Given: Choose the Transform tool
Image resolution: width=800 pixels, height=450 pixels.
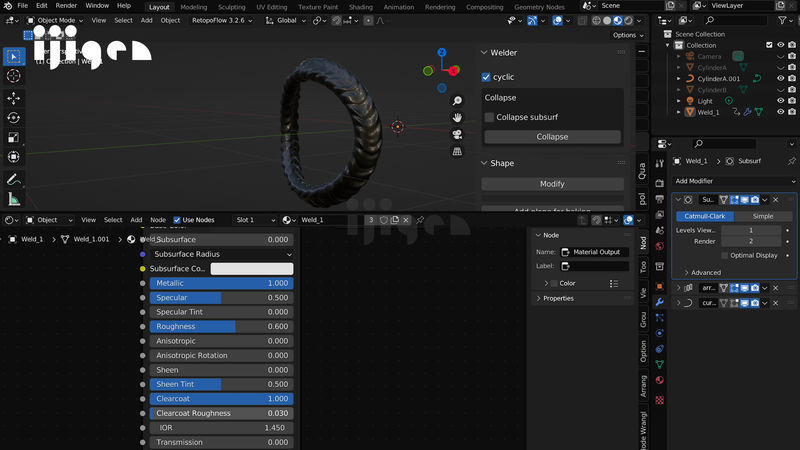Looking at the screenshot, I should click(14, 157).
